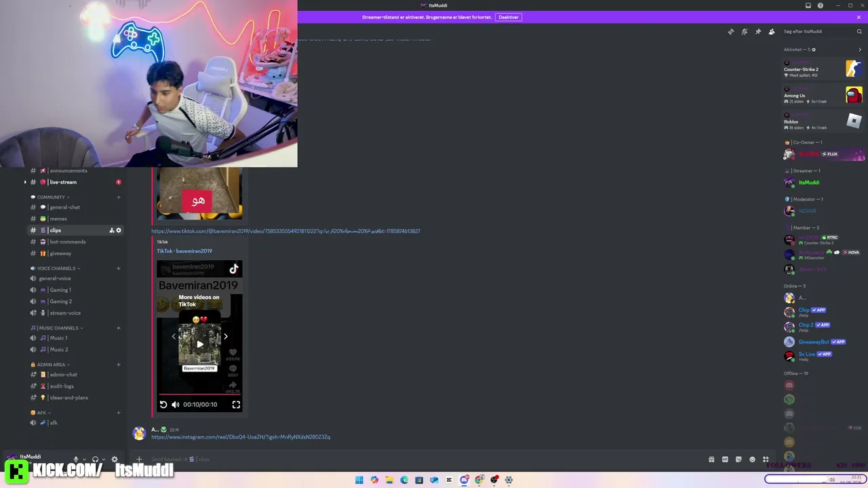This screenshot has height=488, width=868.
Task: Open Windows Start button on taskbar
Action: click(359, 480)
